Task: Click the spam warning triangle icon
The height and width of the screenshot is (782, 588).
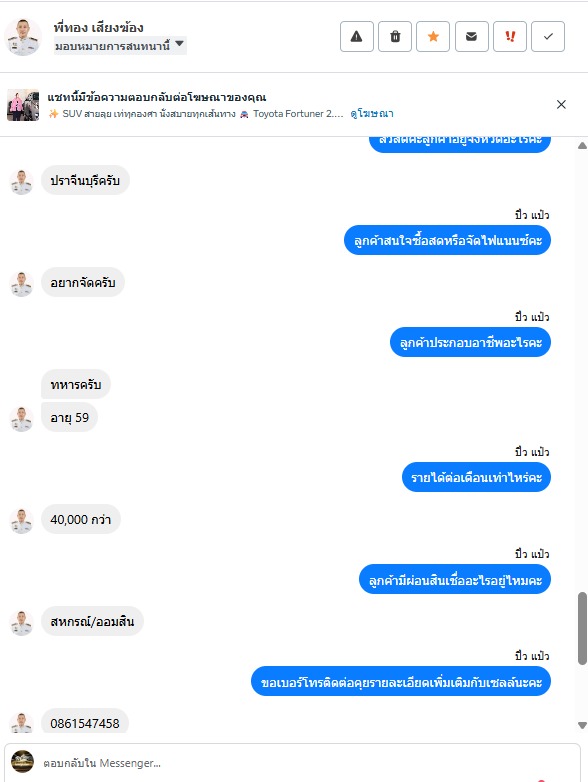Action: click(x=357, y=36)
